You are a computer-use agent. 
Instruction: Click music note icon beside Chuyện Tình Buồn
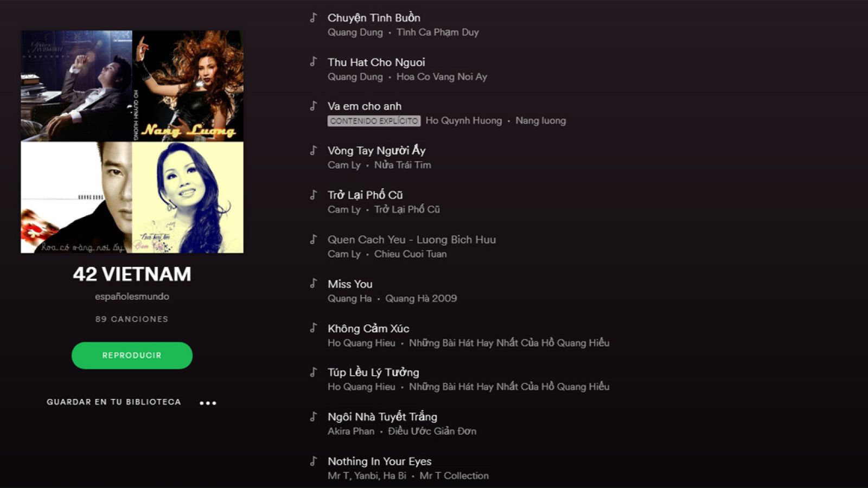pos(314,17)
